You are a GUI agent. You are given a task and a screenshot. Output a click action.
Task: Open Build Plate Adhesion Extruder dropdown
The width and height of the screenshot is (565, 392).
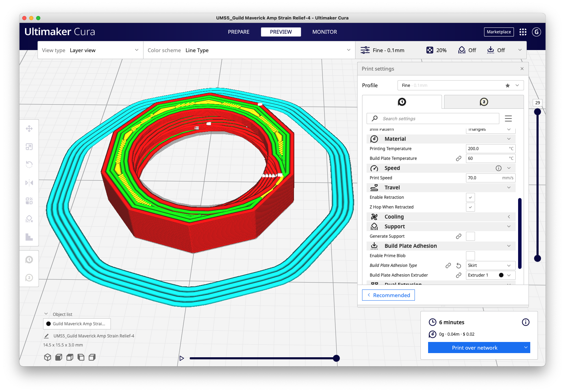pyautogui.click(x=490, y=275)
